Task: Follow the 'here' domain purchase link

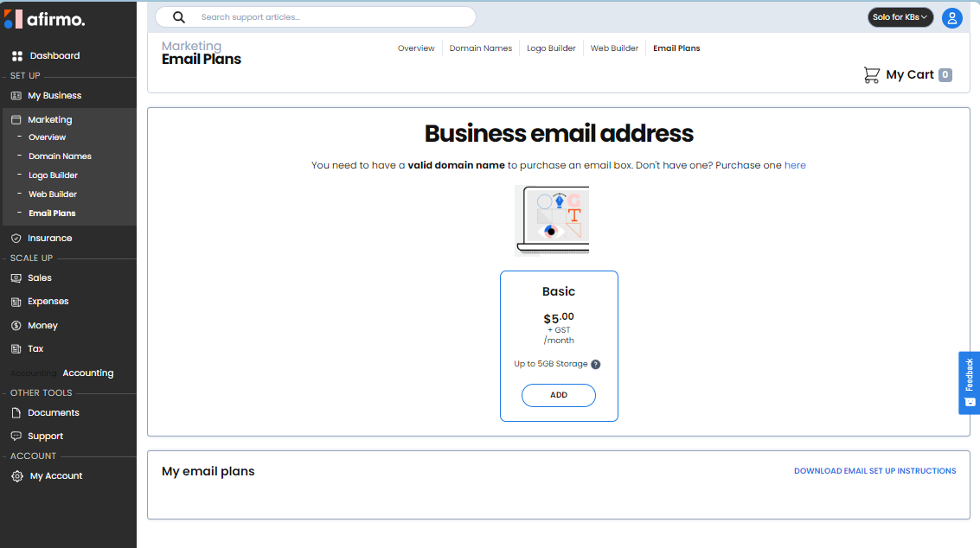Action: (795, 166)
